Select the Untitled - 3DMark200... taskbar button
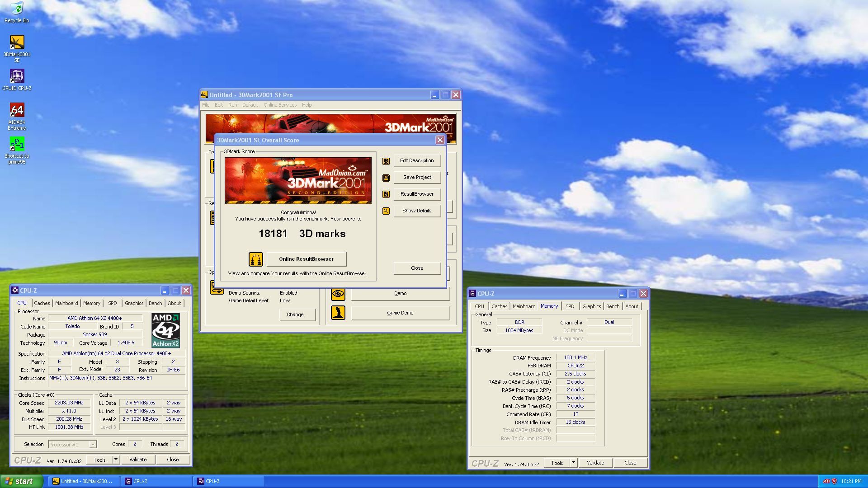868x488 pixels. [x=83, y=481]
